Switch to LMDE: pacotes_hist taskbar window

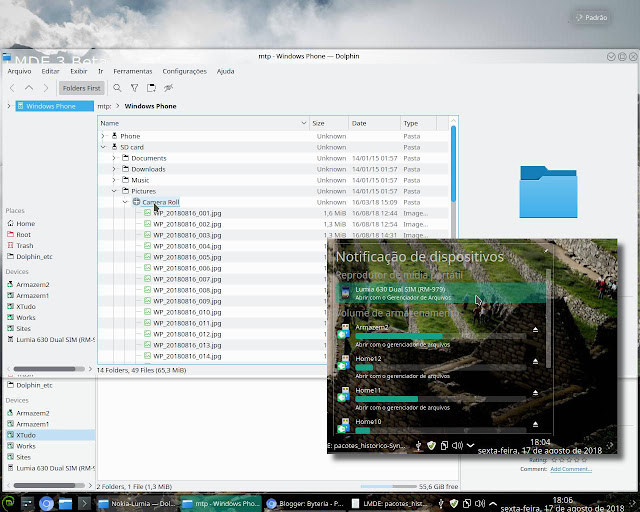(390, 504)
